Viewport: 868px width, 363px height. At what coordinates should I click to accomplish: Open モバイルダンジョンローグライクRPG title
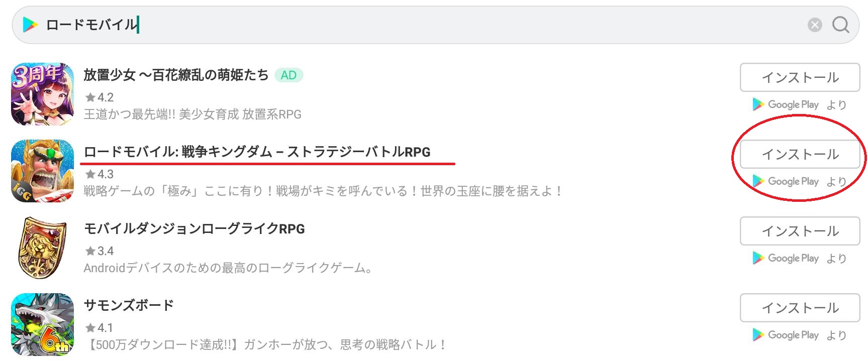point(194,228)
